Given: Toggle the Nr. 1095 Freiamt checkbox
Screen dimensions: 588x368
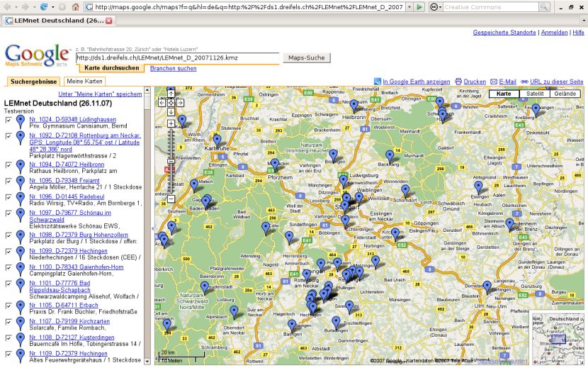Looking at the screenshot, I should point(9,181).
